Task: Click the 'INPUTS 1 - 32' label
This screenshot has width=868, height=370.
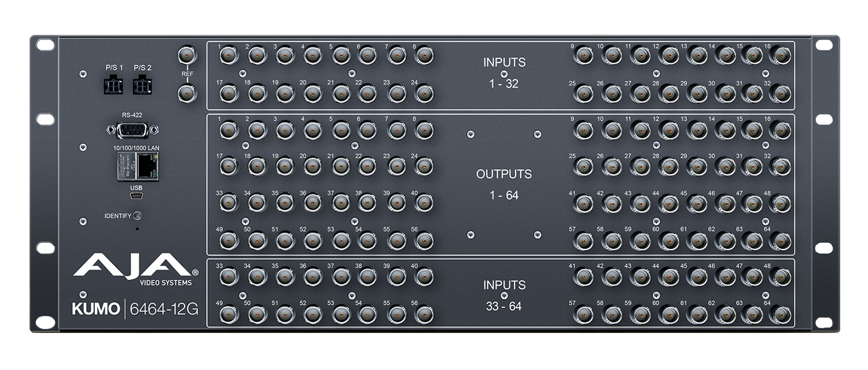Action: (505, 73)
